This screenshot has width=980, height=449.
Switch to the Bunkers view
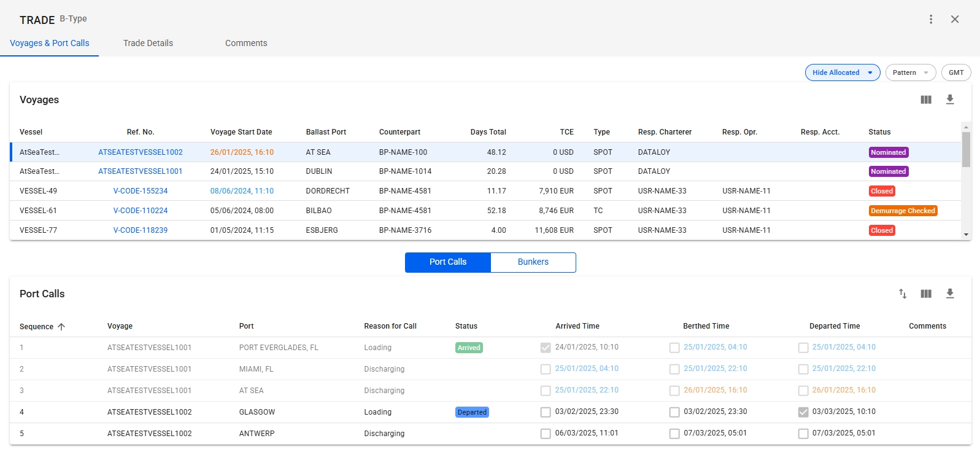[x=533, y=262]
